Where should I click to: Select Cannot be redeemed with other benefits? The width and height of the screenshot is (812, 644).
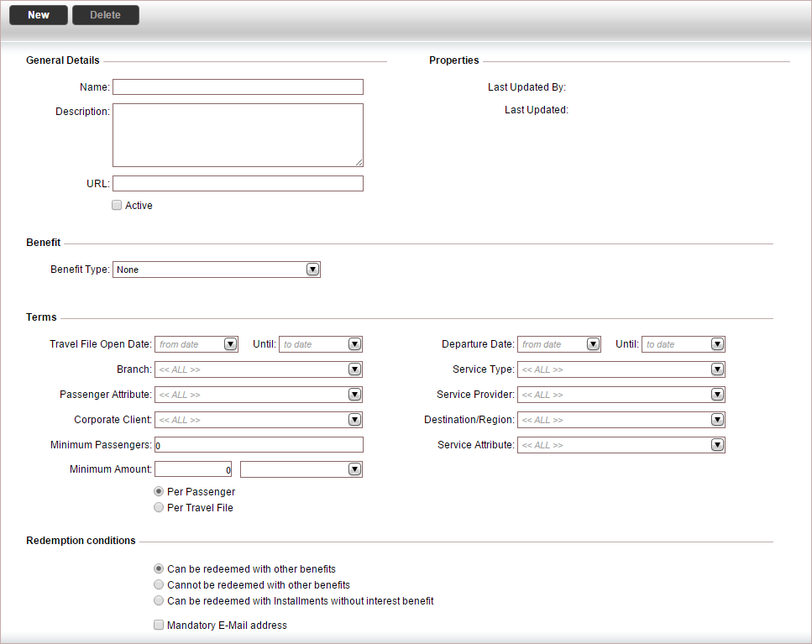click(159, 584)
